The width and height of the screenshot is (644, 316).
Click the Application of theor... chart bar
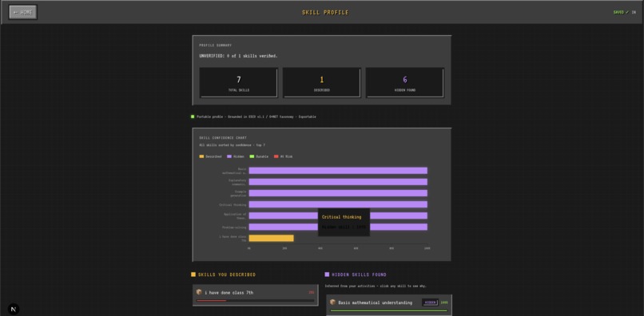[x=284, y=215]
